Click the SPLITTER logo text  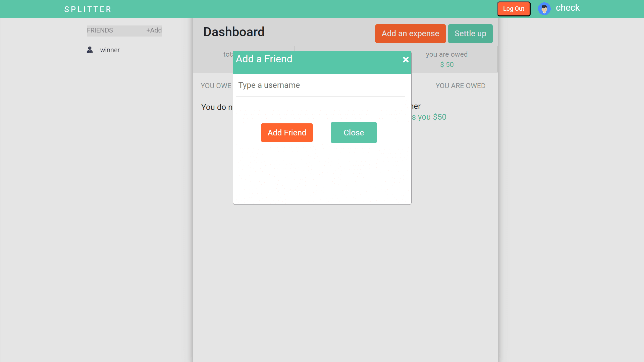(88, 9)
